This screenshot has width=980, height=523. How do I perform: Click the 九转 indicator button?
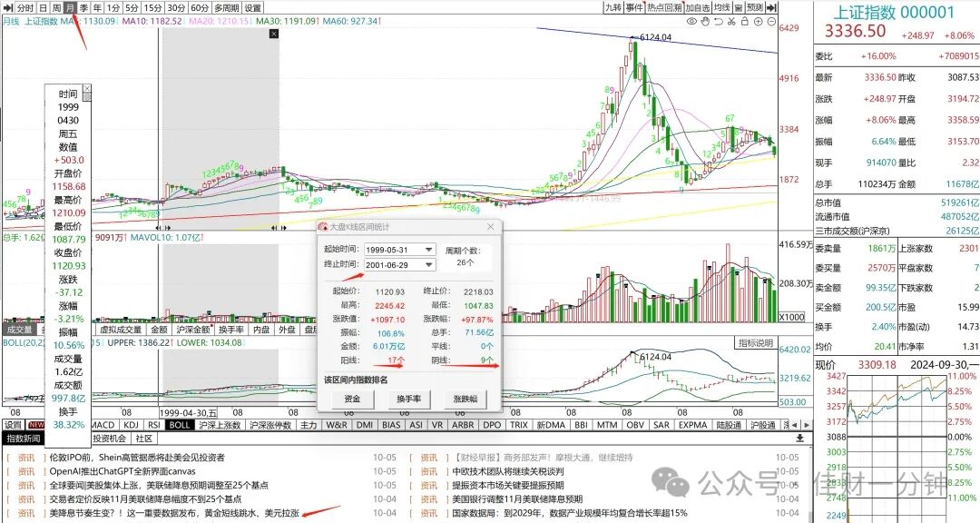pyautogui.click(x=613, y=7)
